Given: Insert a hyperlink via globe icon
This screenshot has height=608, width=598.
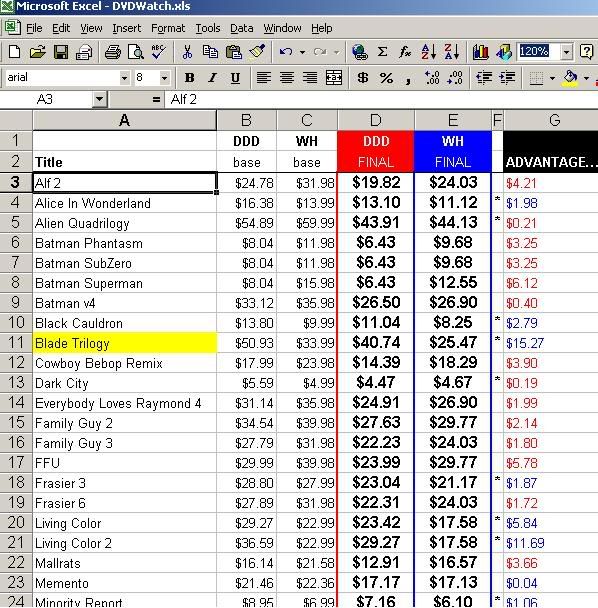Looking at the screenshot, I should point(359,52).
